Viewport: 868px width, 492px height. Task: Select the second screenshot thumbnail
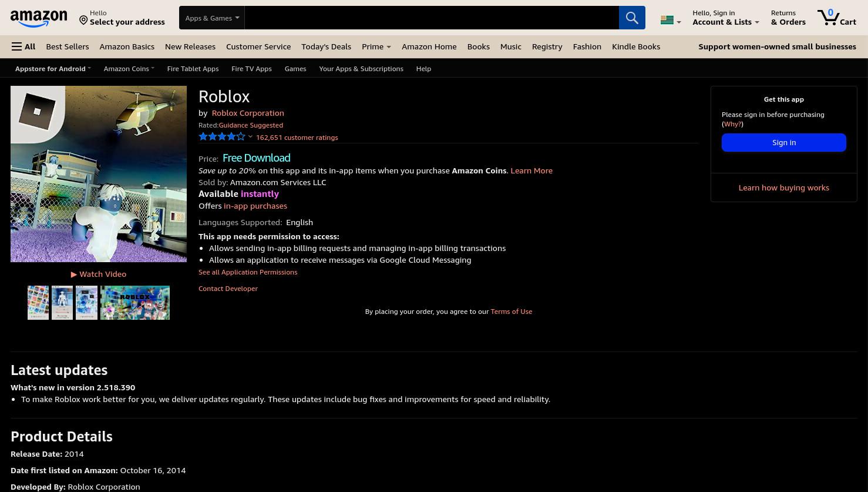coord(62,303)
